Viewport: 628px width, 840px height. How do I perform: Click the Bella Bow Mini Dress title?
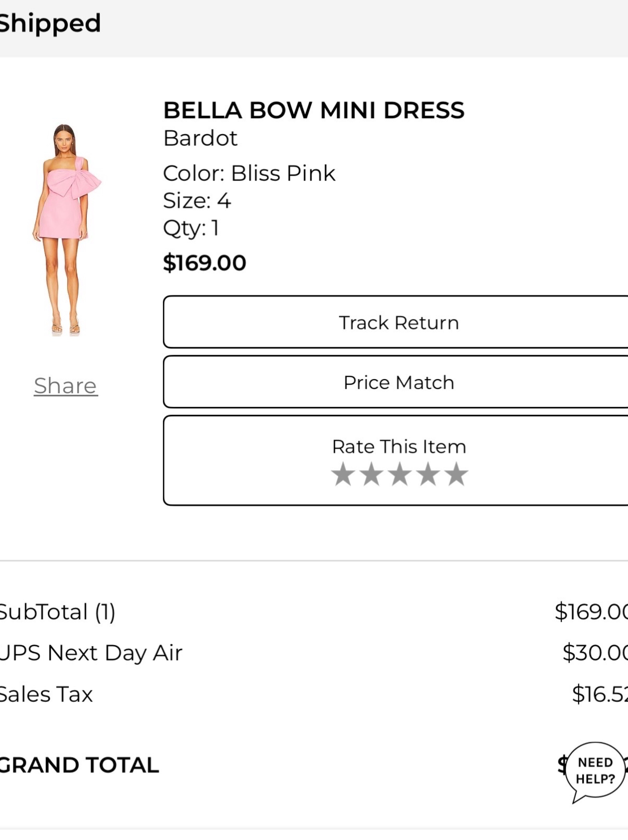point(313,110)
